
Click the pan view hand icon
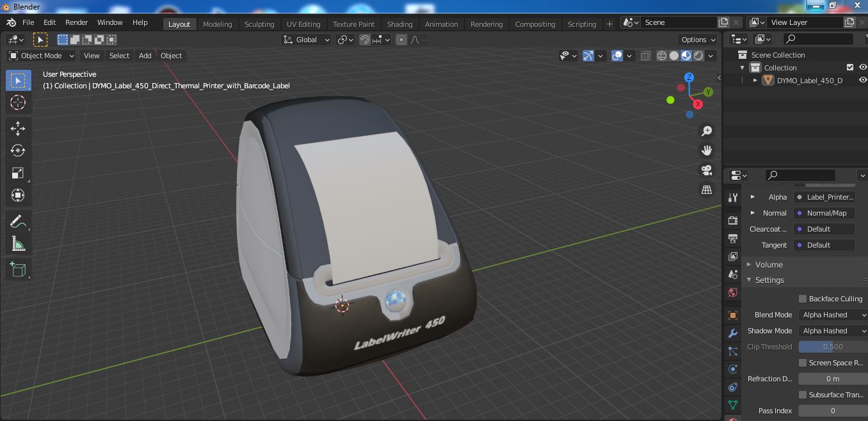[x=707, y=150]
